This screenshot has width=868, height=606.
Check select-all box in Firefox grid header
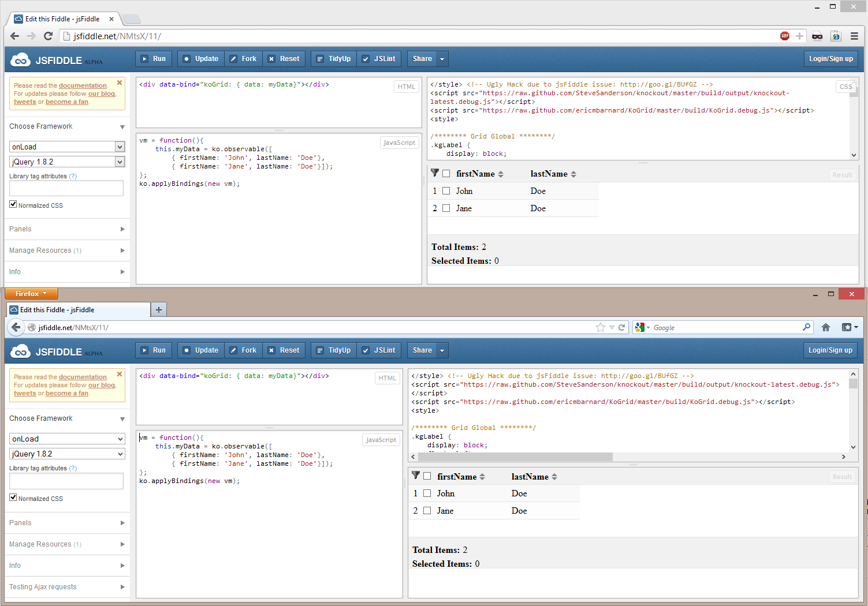tap(427, 476)
